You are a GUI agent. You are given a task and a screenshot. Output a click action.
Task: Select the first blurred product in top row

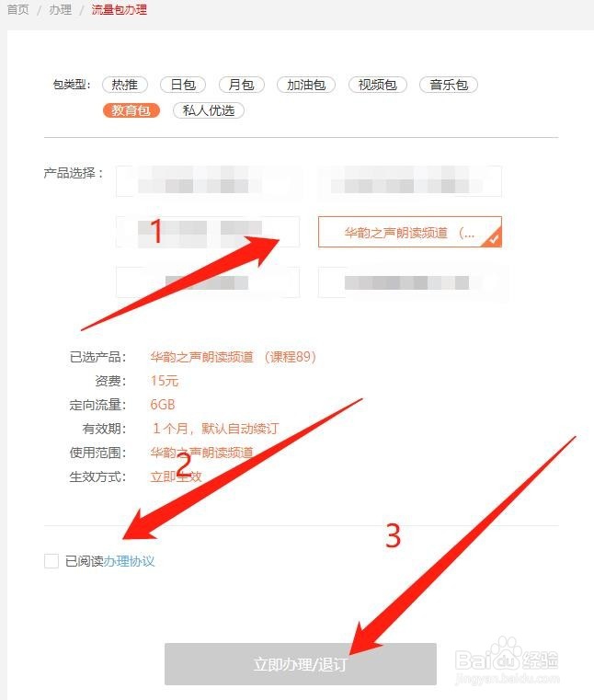208,181
